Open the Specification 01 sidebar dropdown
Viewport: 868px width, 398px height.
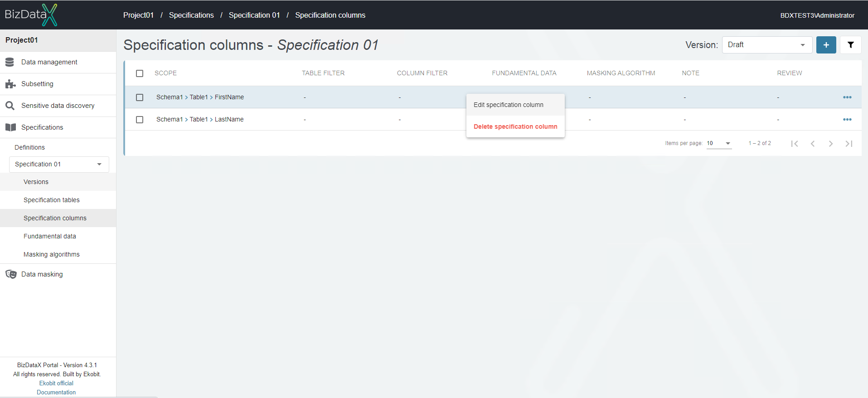click(59, 164)
